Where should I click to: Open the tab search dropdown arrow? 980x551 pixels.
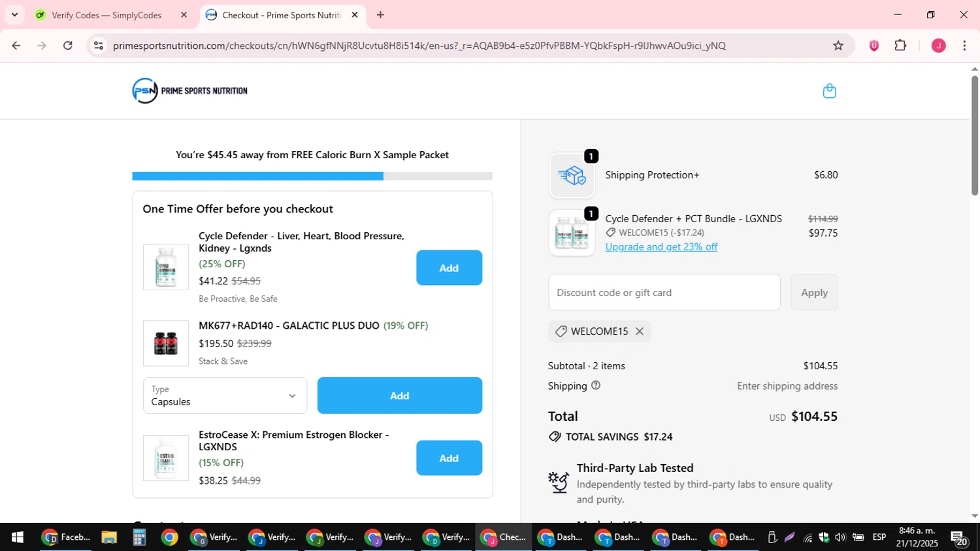coord(14,15)
